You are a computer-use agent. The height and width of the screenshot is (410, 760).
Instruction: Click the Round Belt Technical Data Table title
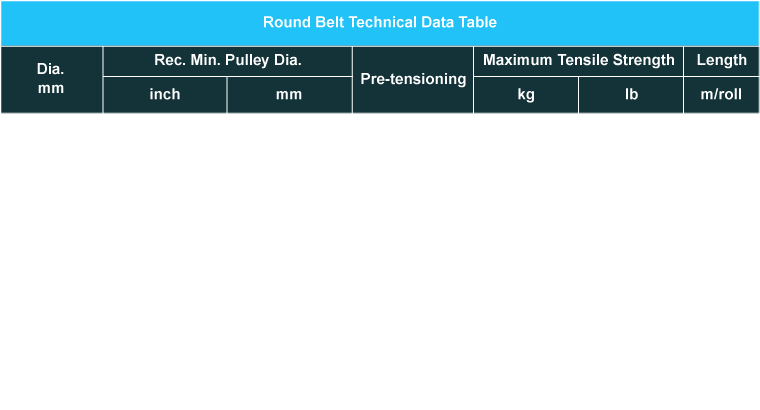point(380,22)
